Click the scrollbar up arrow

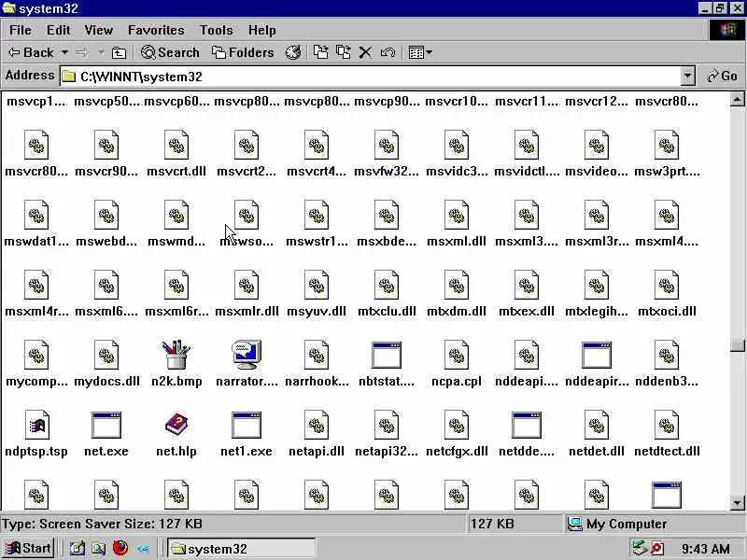[x=737, y=99]
